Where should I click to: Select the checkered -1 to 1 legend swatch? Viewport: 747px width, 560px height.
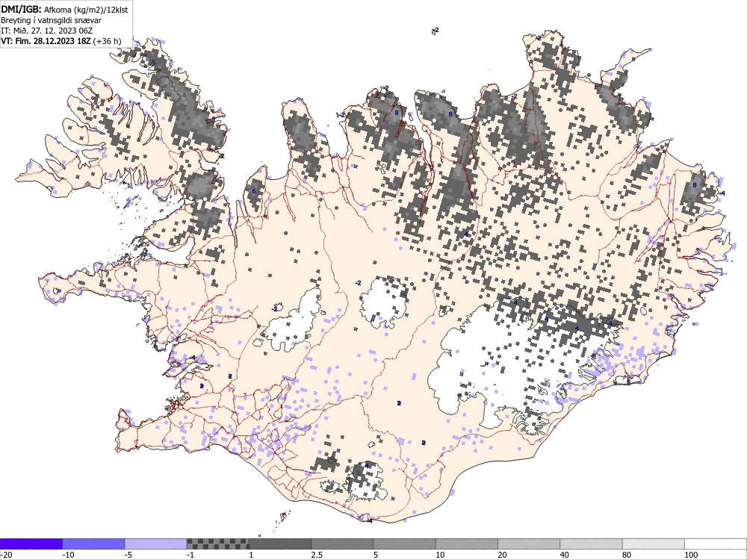(217, 544)
